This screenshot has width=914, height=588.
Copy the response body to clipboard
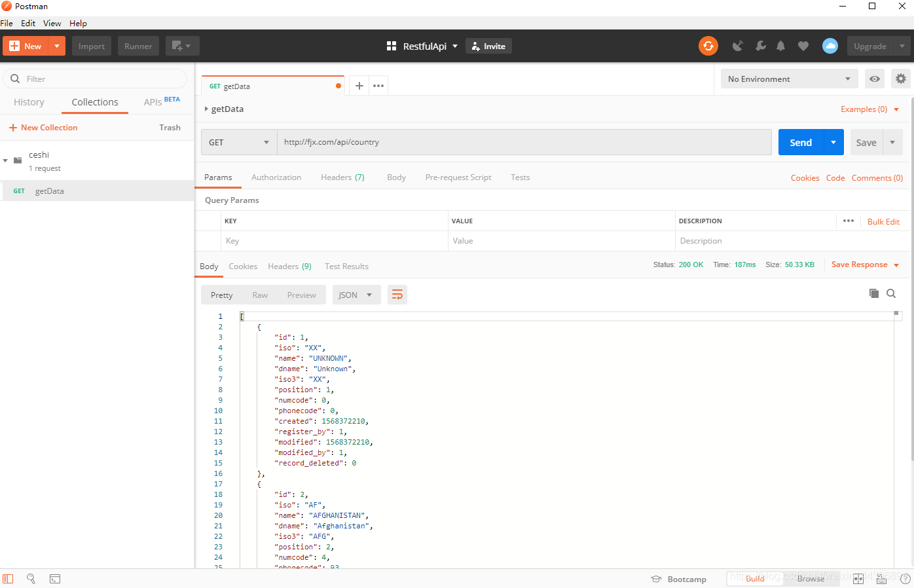(x=873, y=293)
